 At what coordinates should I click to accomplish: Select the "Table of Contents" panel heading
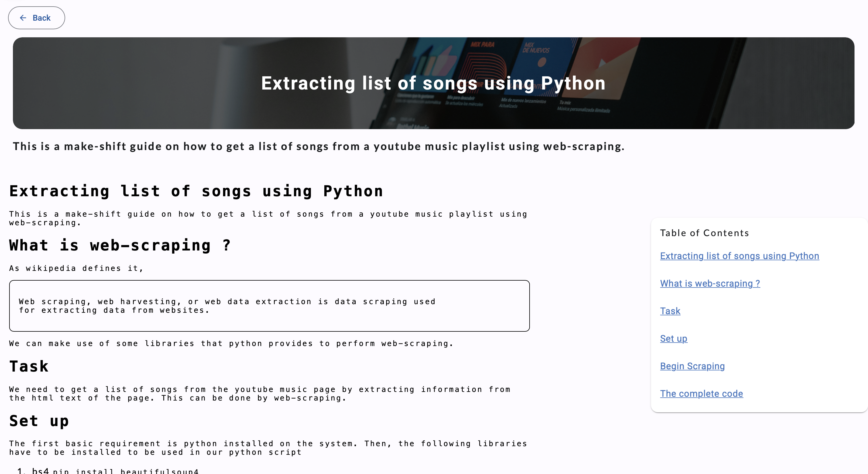click(705, 233)
